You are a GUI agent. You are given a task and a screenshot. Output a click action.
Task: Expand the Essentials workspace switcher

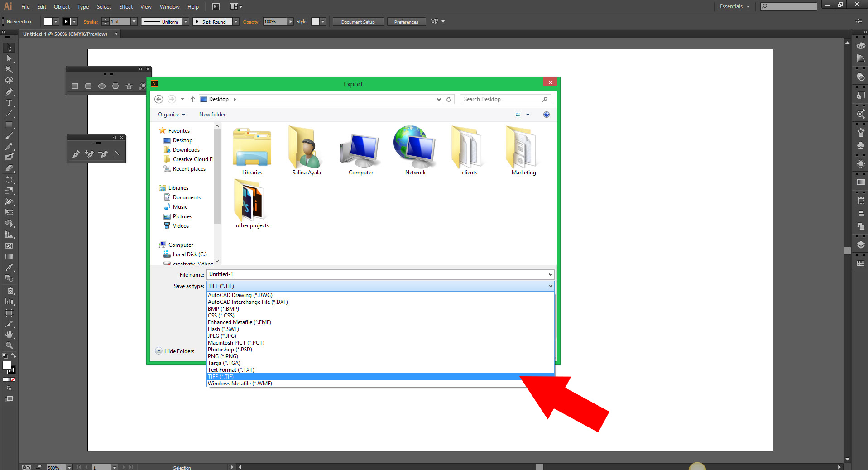coord(734,7)
